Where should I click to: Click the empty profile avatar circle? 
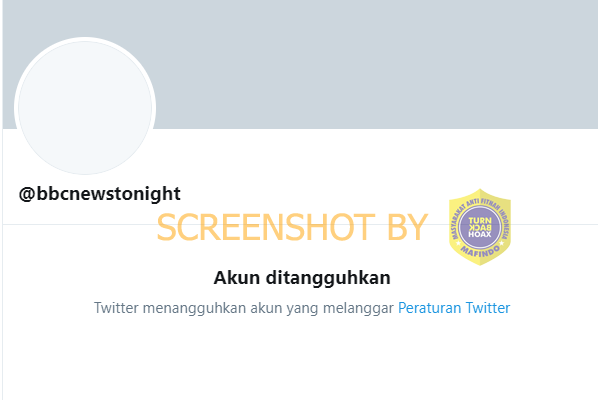click(x=85, y=107)
